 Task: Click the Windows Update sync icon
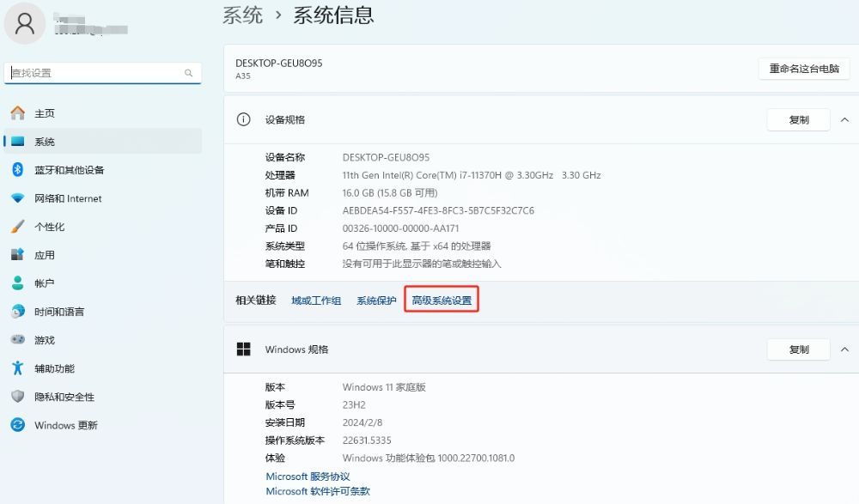pos(17,424)
